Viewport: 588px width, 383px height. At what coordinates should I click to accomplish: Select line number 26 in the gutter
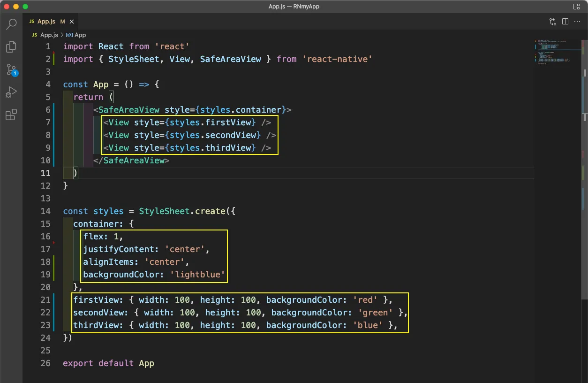click(45, 363)
